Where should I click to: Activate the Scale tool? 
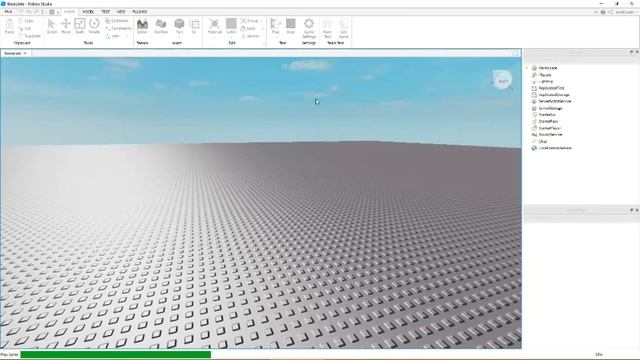coord(80,26)
